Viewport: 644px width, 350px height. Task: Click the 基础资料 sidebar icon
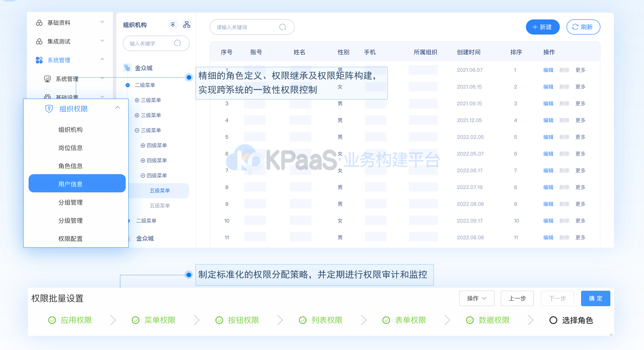[x=39, y=23]
